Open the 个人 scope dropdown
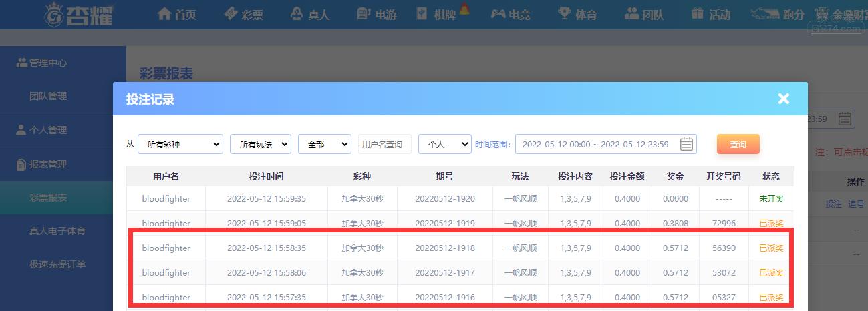The height and width of the screenshot is (311, 868). [x=445, y=144]
